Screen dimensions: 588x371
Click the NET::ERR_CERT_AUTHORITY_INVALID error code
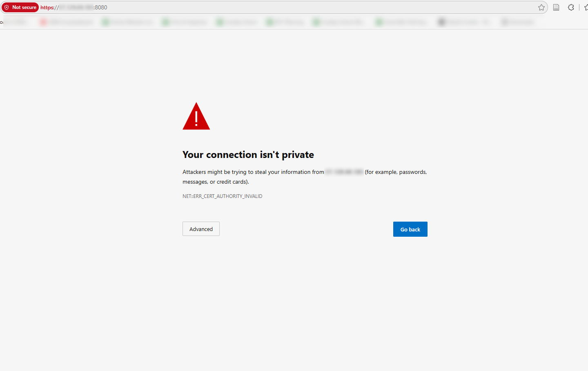pyautogui.click(x=222, y=196)
